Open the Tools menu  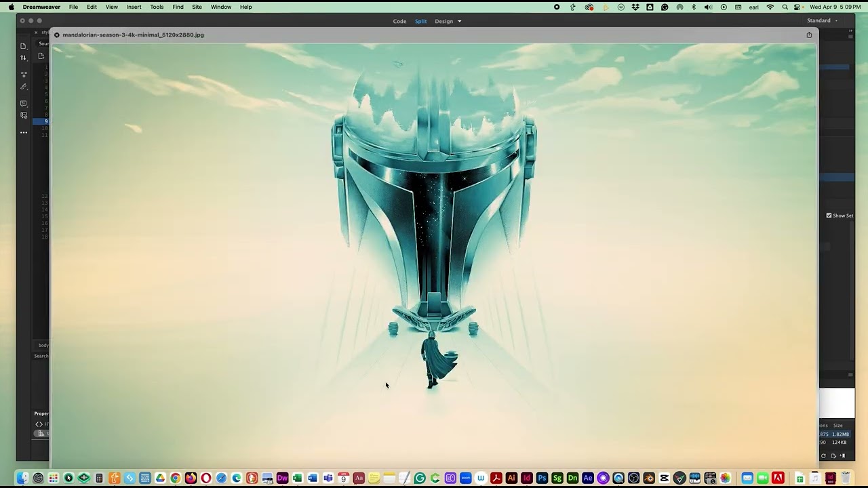(x=157, y=7)
